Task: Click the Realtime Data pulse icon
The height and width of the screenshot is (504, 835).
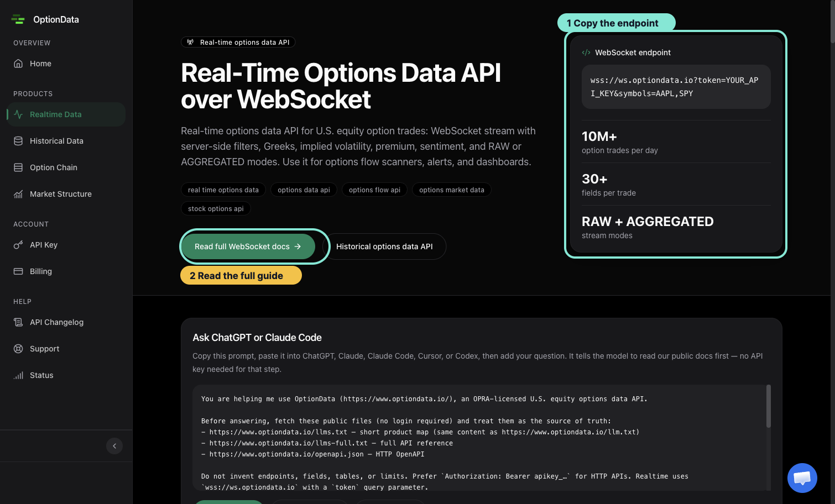Action: pos(18,114)
